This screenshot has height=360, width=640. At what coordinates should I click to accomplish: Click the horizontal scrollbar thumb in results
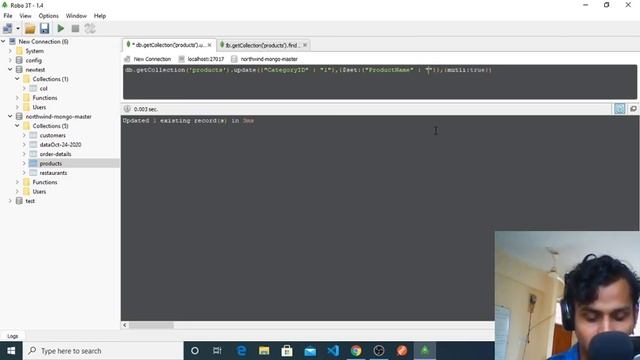point(151,325)
